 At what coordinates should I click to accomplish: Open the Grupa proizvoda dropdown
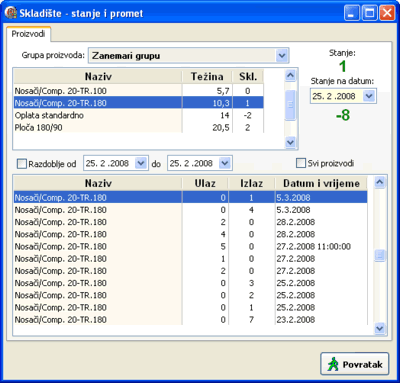coord(282,55)
